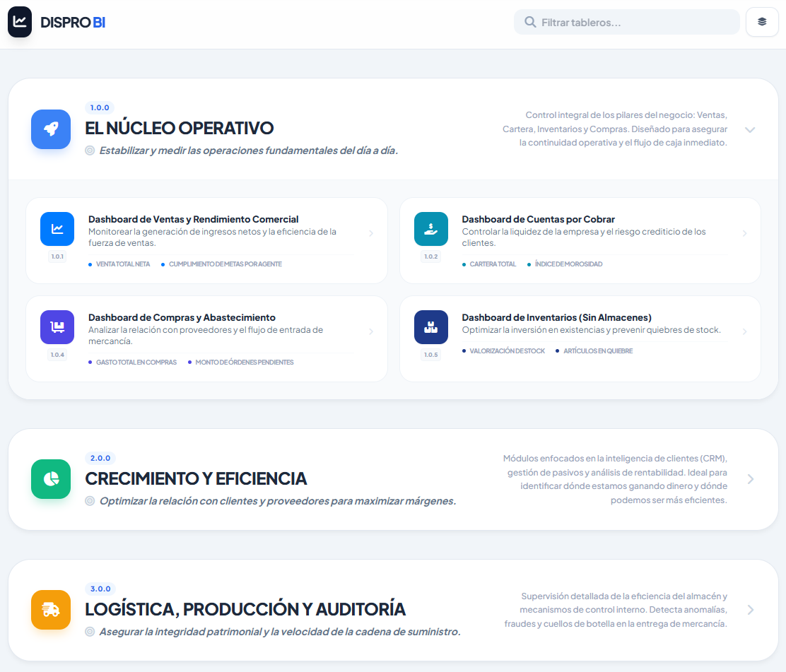Click the Cuentas por Cobrar hand-dollar icon
The height and width of the screenshot is (672, 786).
pos(430,229)
